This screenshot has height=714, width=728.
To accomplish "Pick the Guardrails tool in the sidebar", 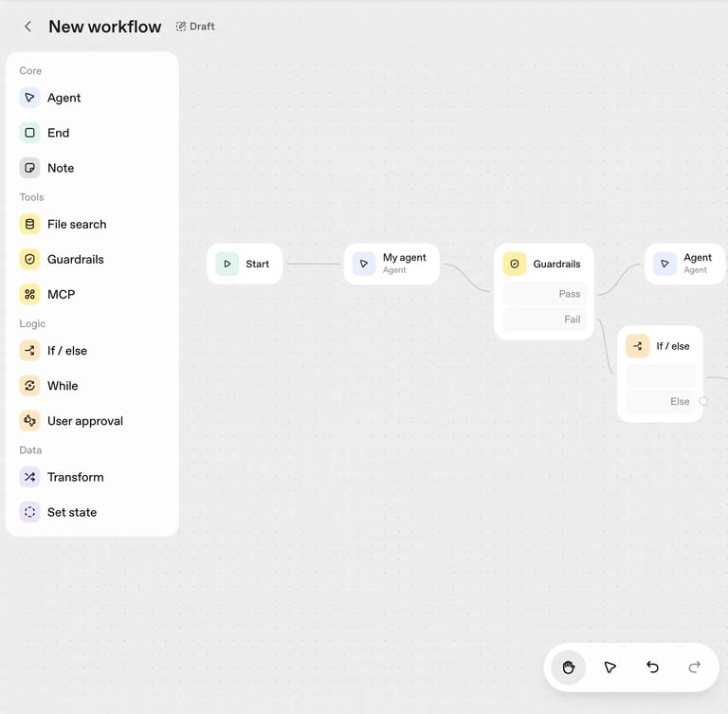I will coord(92,259).
